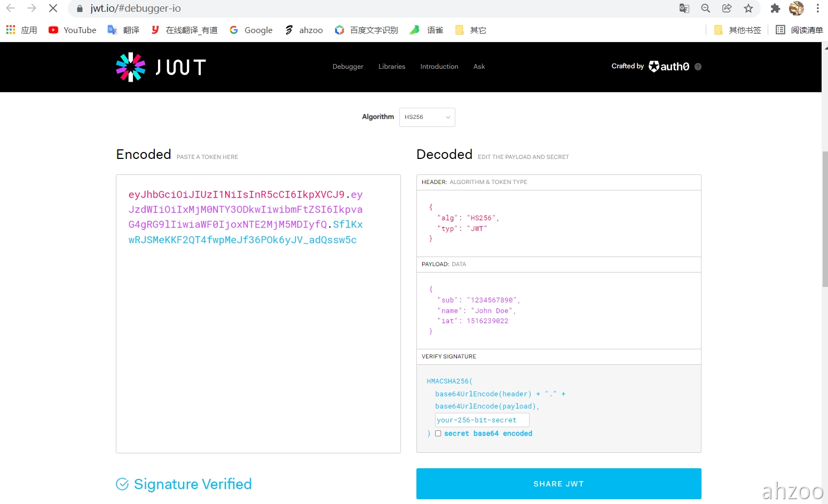Open the YouTube bookmark
Image resolution: width=828 pixels, height=504 pixels.
pyautogui.click(x=73, y=30)
